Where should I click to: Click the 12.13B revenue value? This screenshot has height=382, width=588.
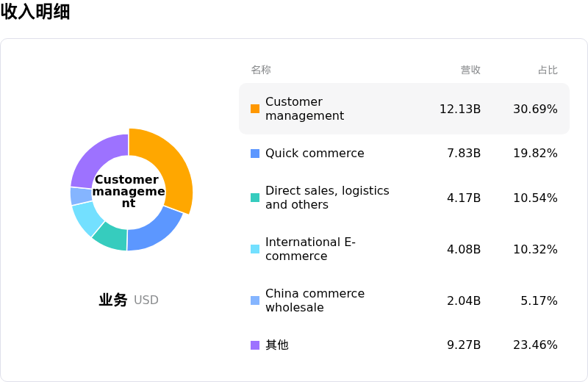pyautogui.click(x=460, y=109)
